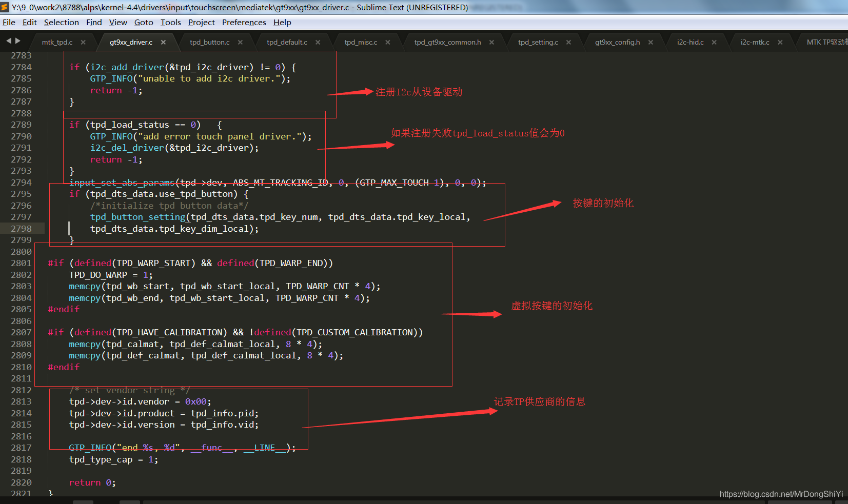Click on tpd_load_status variable
848x504 pixels.
click(130, 125)
